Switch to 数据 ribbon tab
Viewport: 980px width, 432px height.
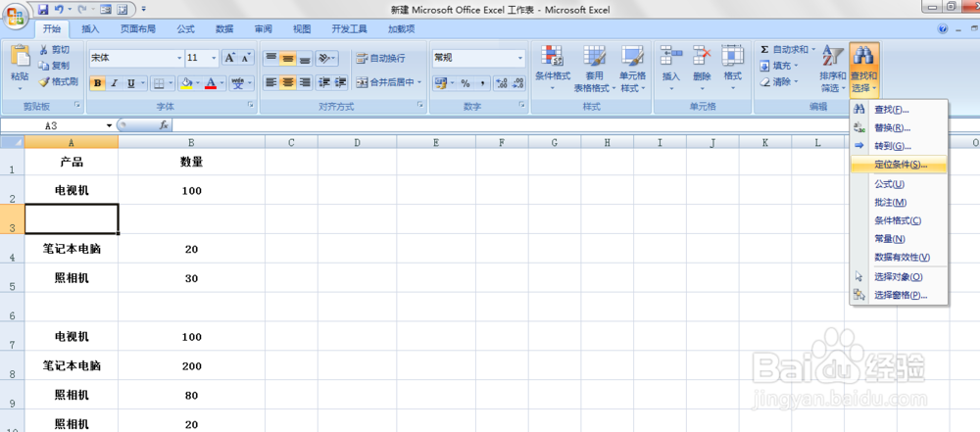point(224,28)
